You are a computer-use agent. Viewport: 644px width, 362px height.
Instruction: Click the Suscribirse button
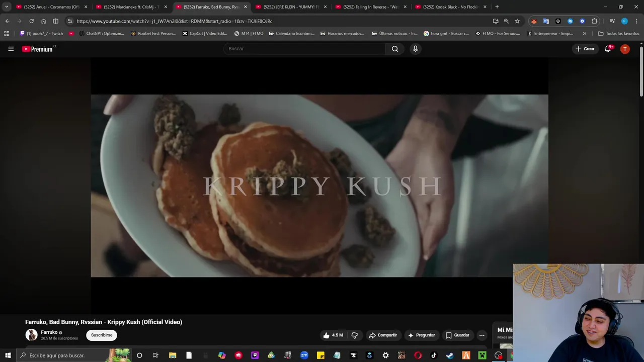(102, 335)
